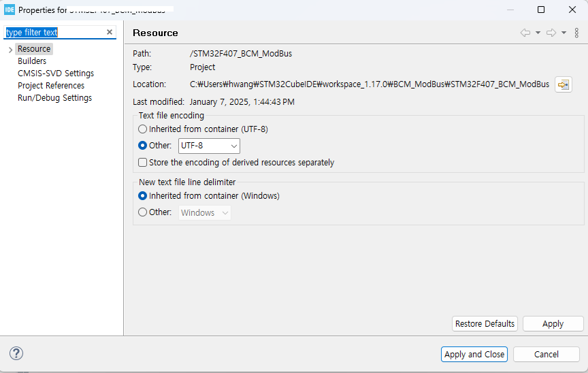Close the Properties dialog window
The width and height of the screenshot is (588, 373).
click(572, 10)
